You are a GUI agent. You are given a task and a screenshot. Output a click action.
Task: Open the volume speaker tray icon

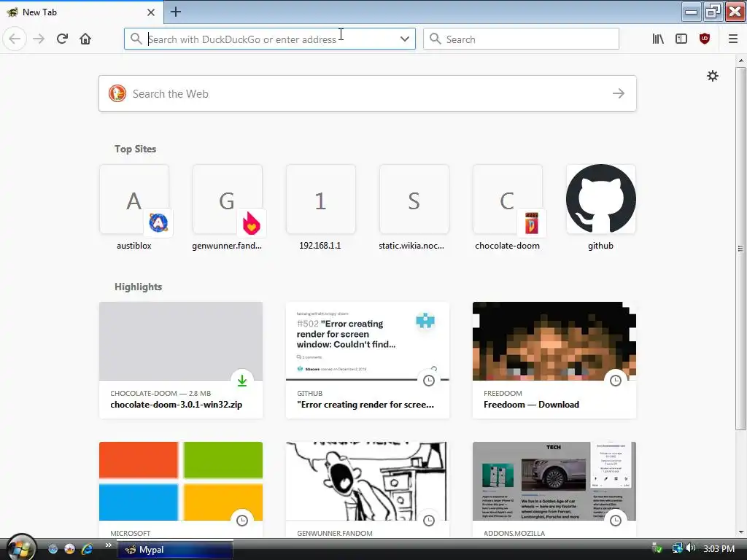[691, 548]
